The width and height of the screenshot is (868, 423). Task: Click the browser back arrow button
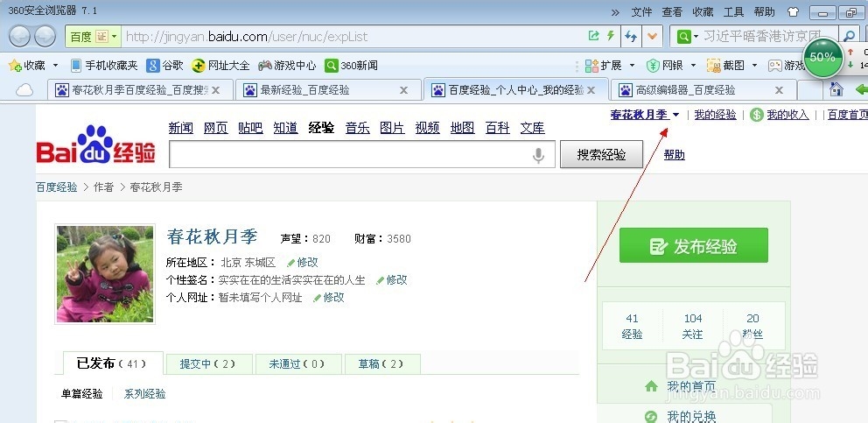click(19, 37)
